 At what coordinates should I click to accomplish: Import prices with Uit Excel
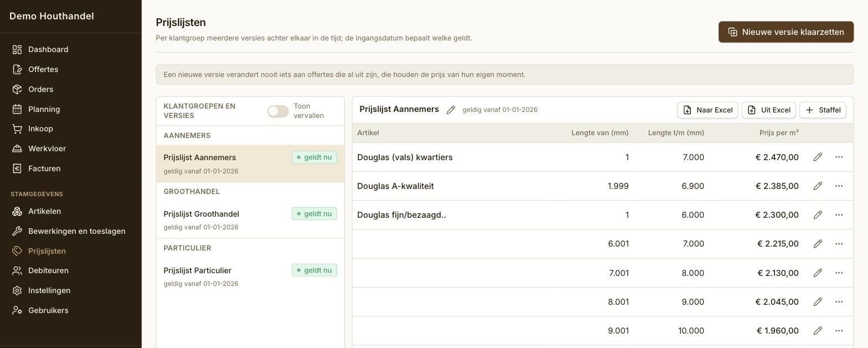pos(769,110)
